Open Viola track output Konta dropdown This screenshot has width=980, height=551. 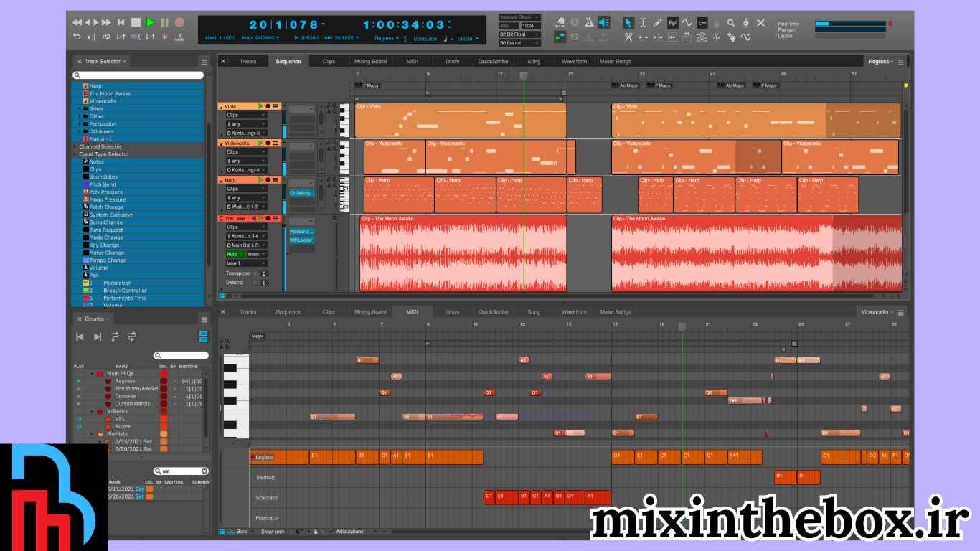click(246, 133)
